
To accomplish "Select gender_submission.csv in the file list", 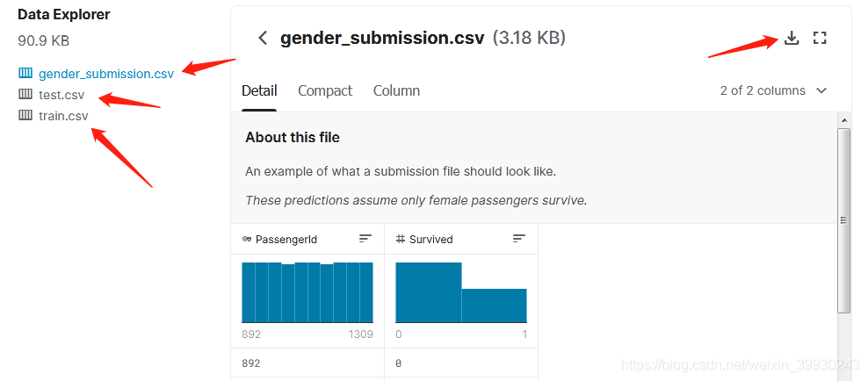I will coord(106,74).
